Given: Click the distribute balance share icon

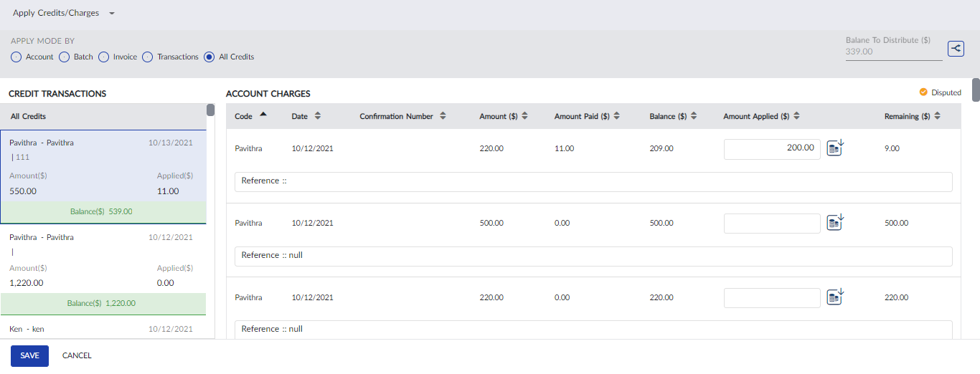Looking at the screenshot, I should [x=956, y=49].
